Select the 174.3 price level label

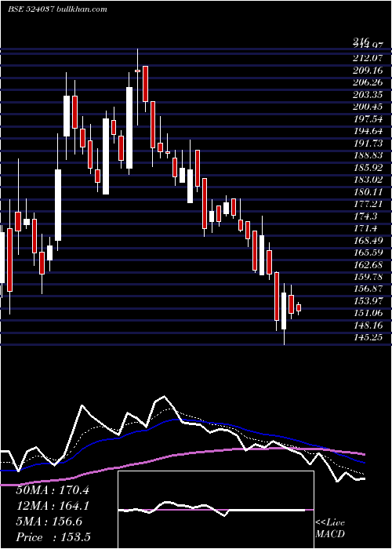coord(365,216)
